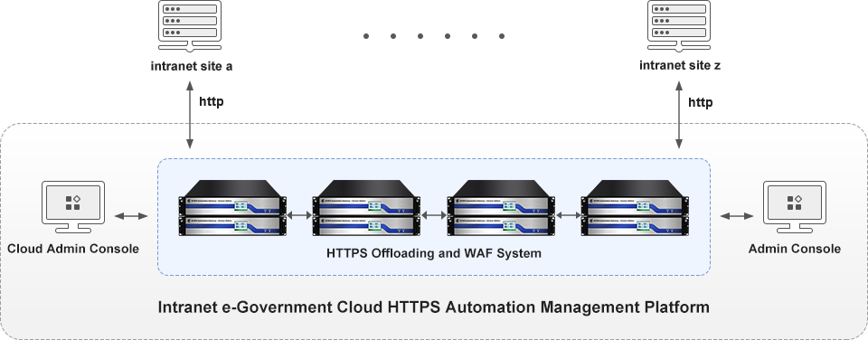Click the 'Cloud Admin Console' label

(73, 249)
